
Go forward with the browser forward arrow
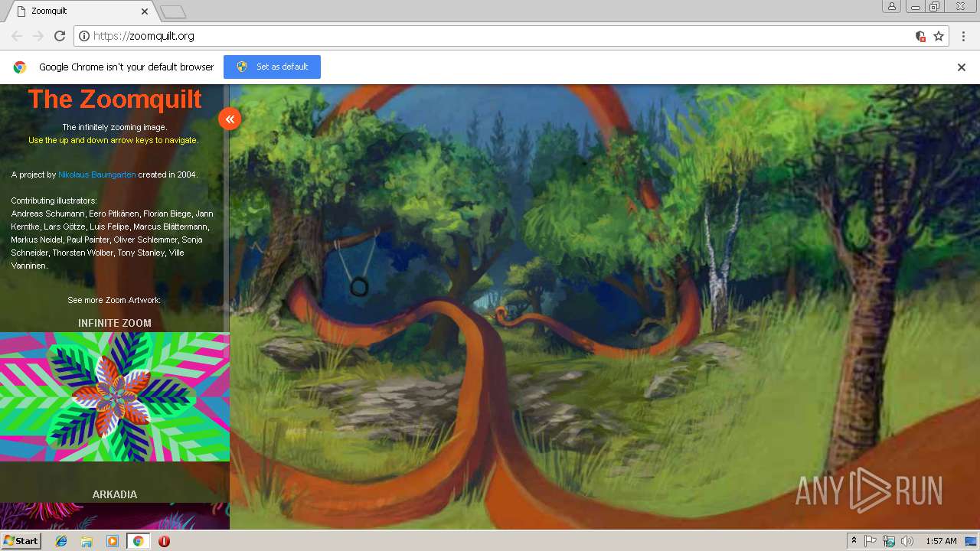(38, 36)
